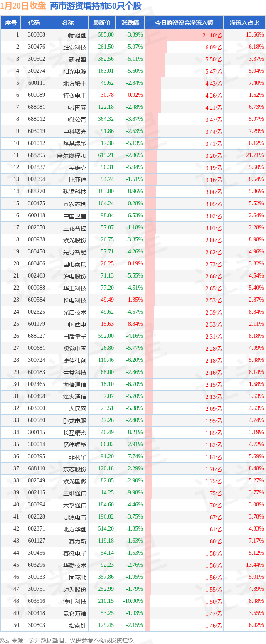Select stock name 人民网
Viewport: 266px width, 644px height.
click(x=78, y=409)
